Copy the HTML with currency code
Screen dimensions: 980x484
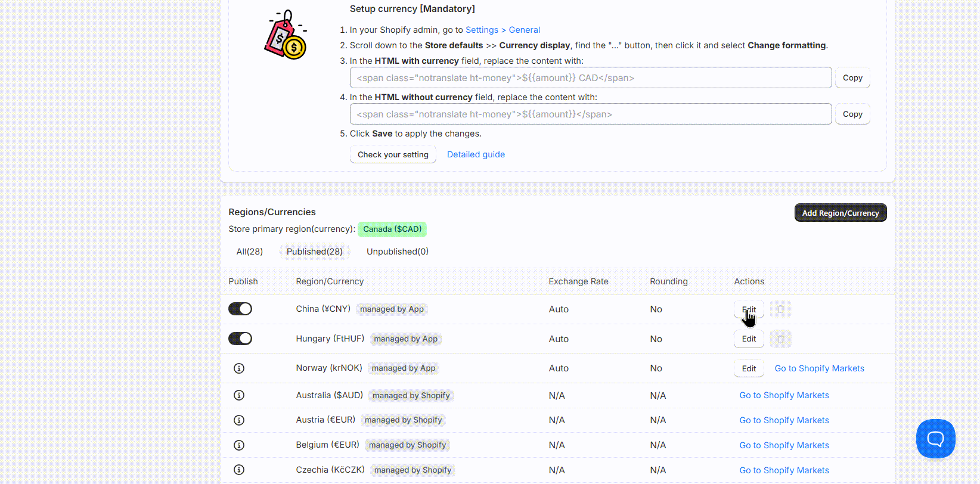(852, 77)
